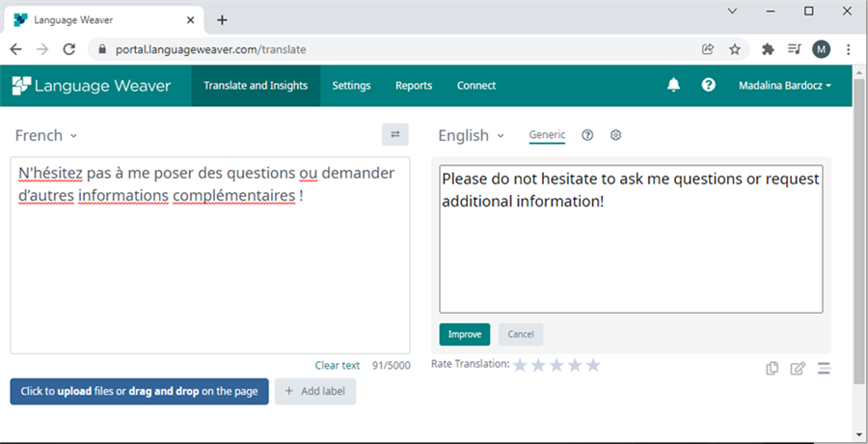Click help icon next to Generic

pyautogui.click(x=587, y=135)
